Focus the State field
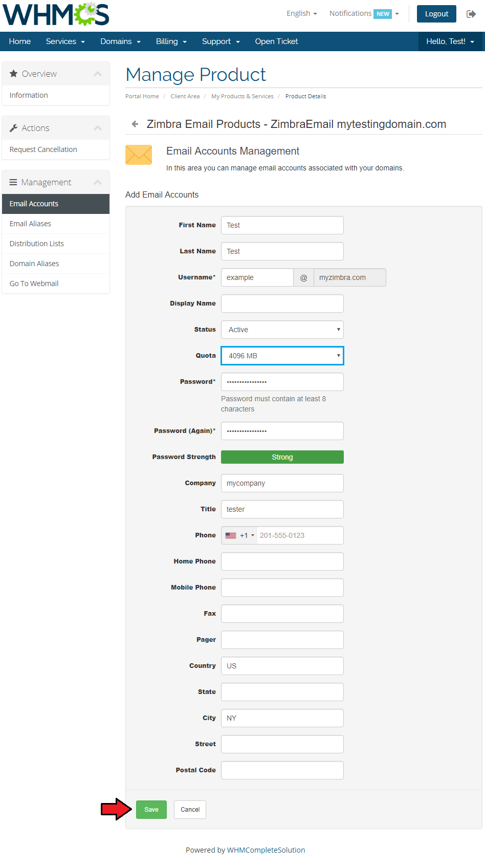 click(x=282, y=692)
